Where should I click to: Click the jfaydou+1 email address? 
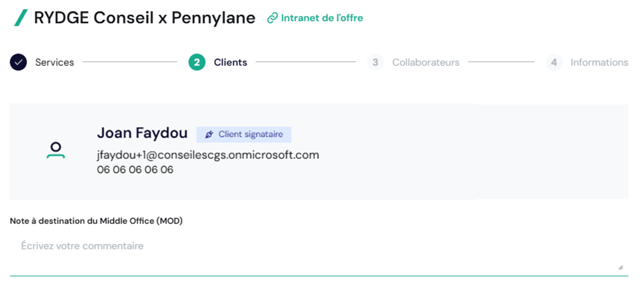point(208,155)
